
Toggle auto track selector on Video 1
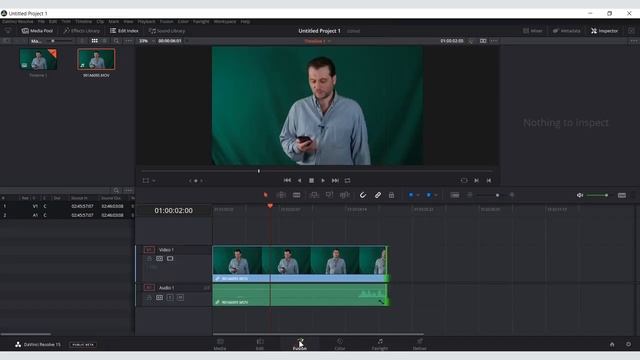(159, 258)
